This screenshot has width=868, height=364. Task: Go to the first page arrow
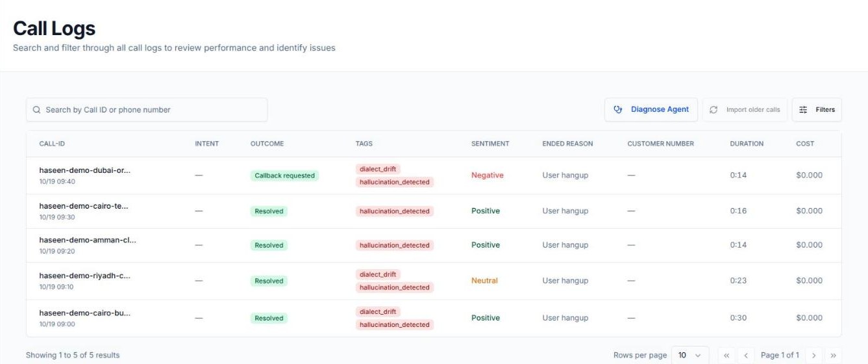pos(726,355)
